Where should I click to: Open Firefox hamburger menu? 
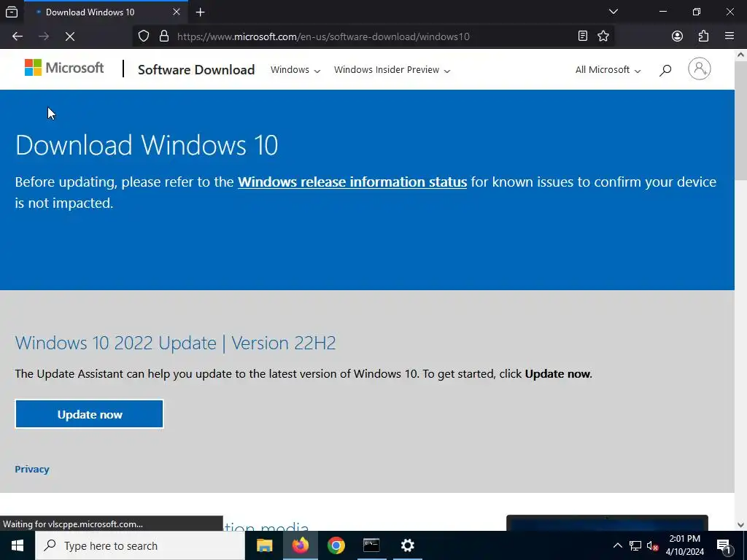[x=729, y=36]
